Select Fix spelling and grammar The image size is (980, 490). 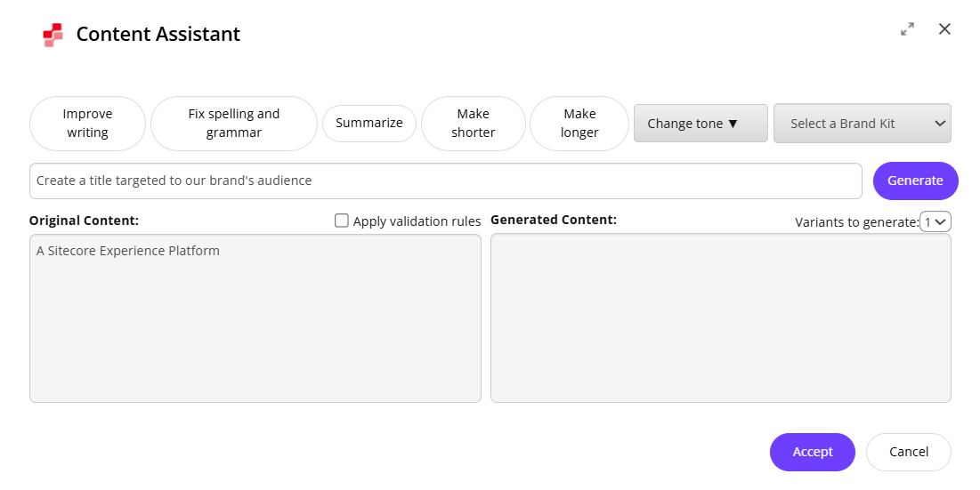[234, 124]
